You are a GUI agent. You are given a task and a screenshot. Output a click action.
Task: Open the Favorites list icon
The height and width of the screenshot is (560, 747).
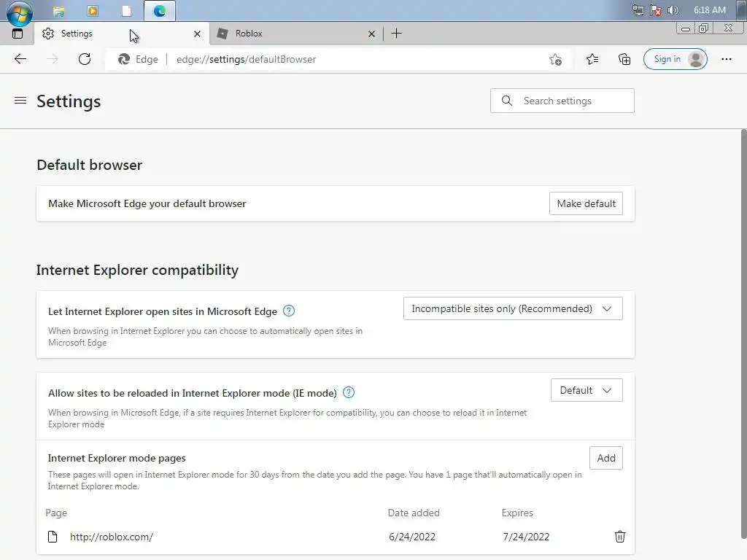tap(592, 59)
